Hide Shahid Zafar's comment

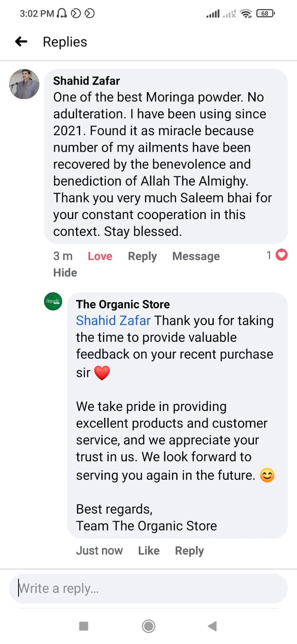(x=65, y=272)
